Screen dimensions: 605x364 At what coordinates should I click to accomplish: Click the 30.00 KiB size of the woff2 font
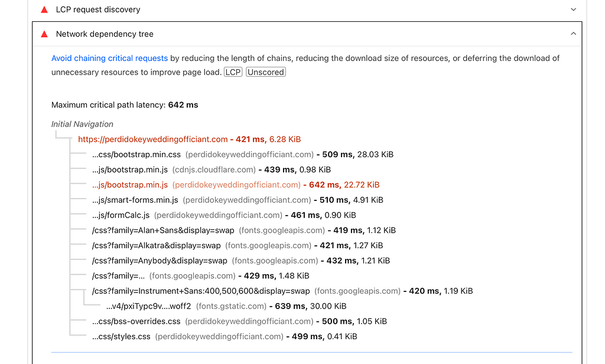[328, 307]
